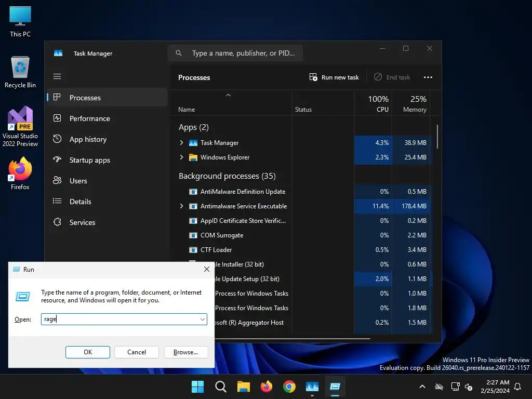Viewport: 532px width, 399px height.
Task: Open the three-dot more options menu
Action: [428, 77]
